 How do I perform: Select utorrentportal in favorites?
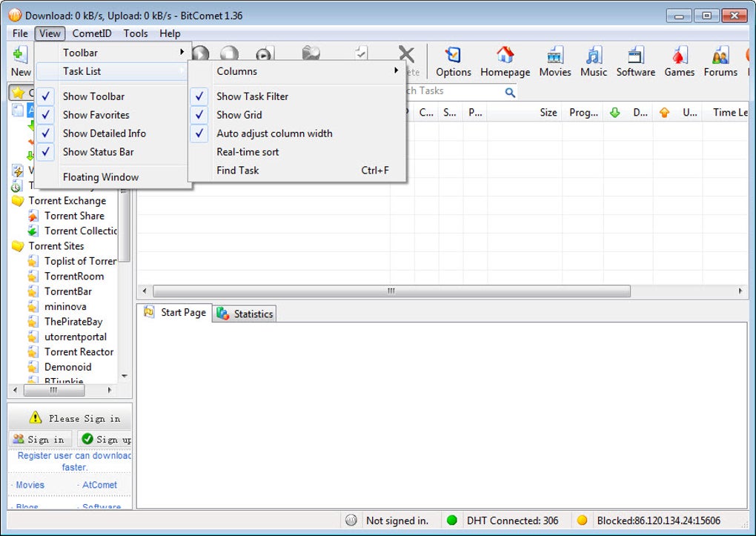(75, 337)
